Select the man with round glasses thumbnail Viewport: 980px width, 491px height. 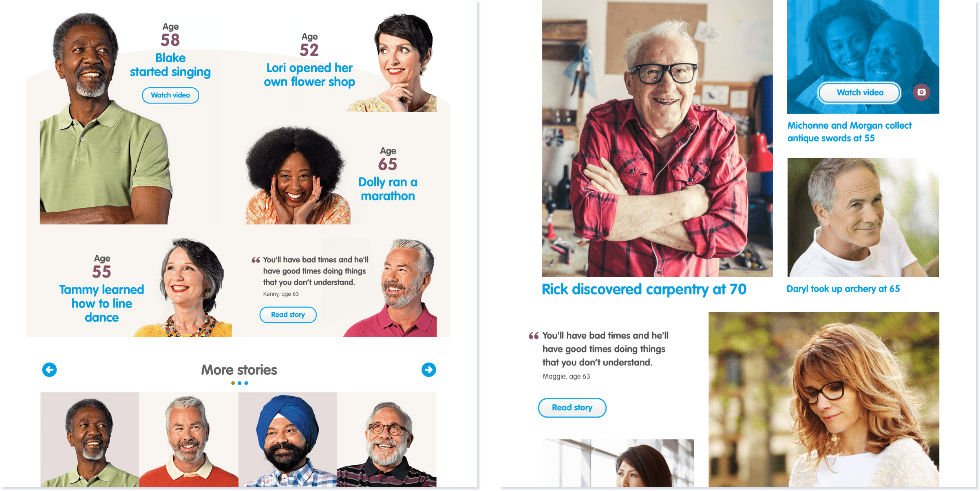point(387,440)
